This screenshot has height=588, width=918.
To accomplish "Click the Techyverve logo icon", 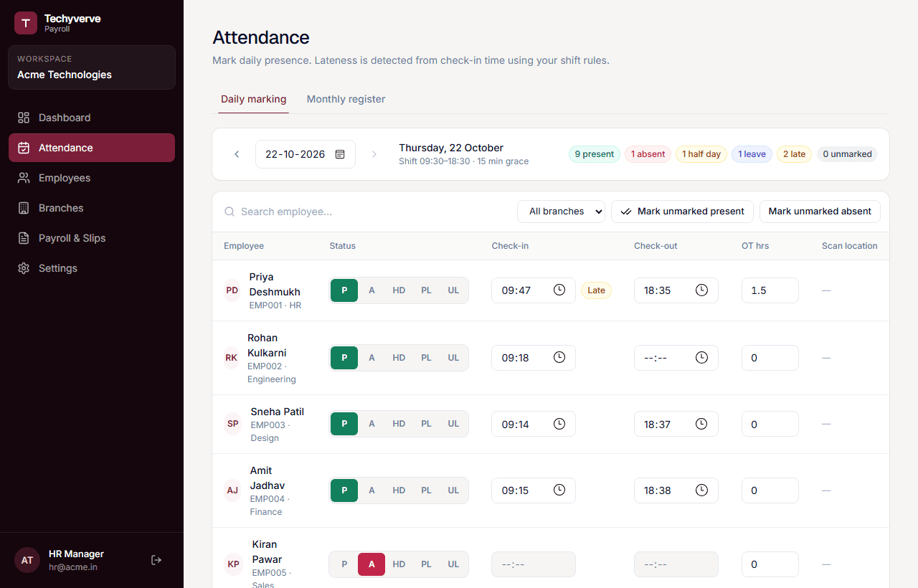I will (x=26, y=23).
